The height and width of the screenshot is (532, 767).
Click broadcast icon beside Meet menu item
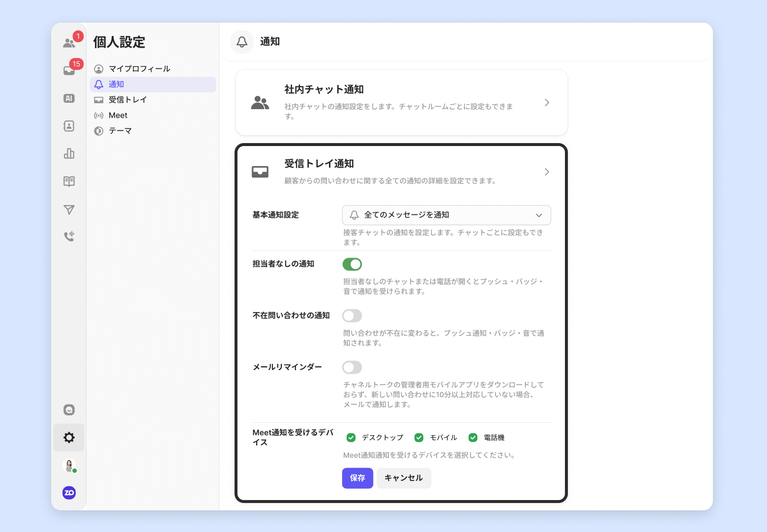pyautogui.click(x=99, y=116)
